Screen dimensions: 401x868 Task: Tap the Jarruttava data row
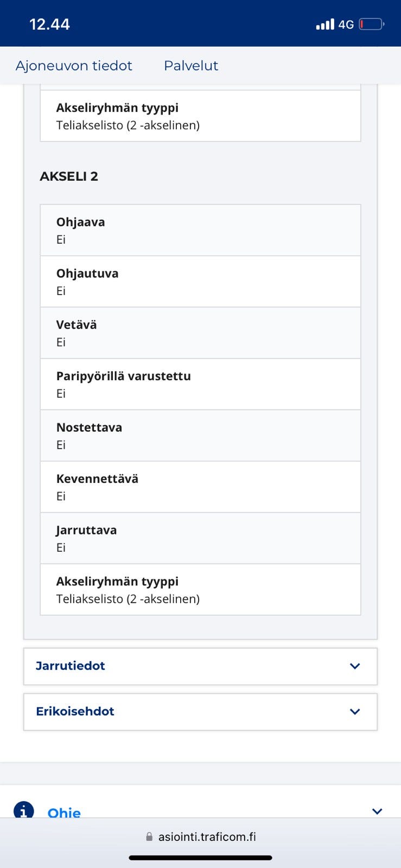(x=200, y=538)
